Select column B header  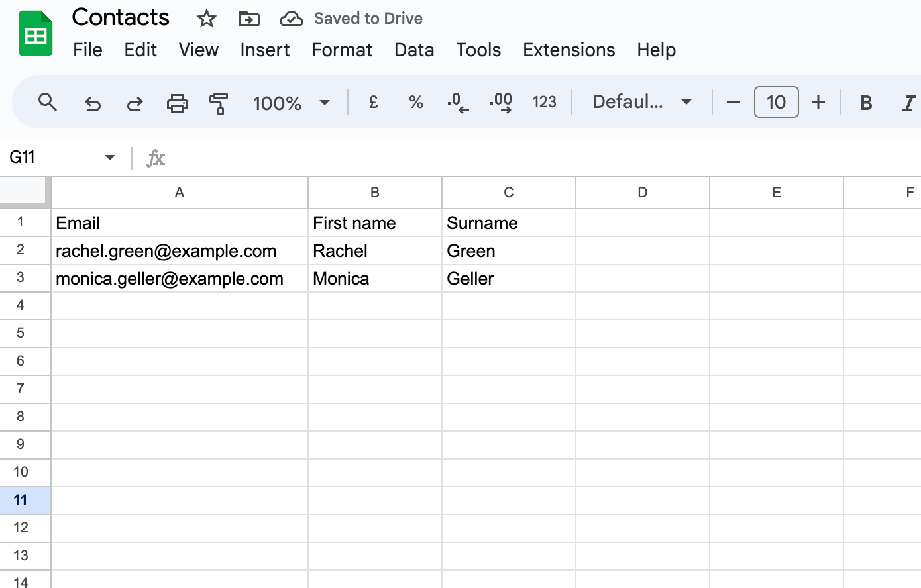pos(375,193)
